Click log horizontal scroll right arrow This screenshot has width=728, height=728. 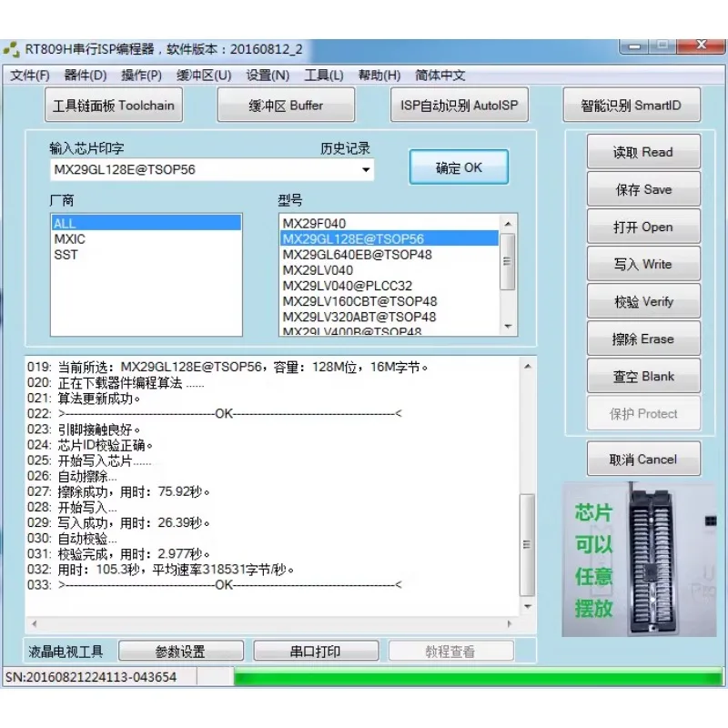coord(510,624)
